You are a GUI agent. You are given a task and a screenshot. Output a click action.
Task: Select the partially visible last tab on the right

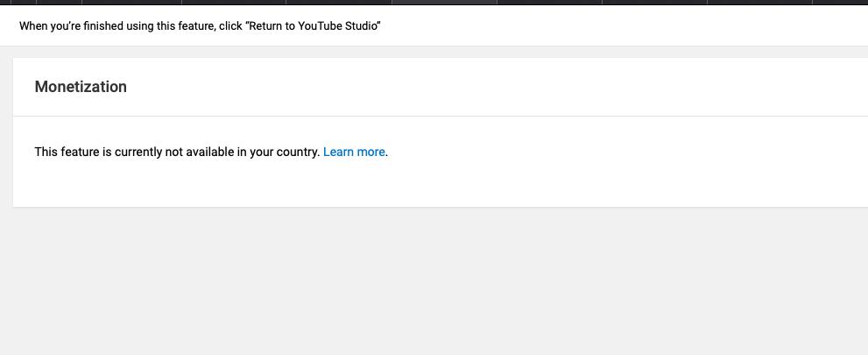[840, 3]
